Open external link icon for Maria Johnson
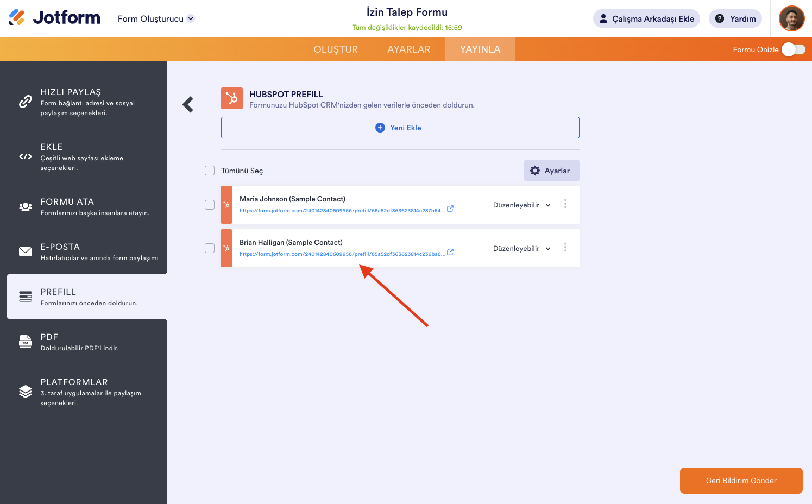Image resolution: width=812 pixels, height=504 pixels. 450,209
